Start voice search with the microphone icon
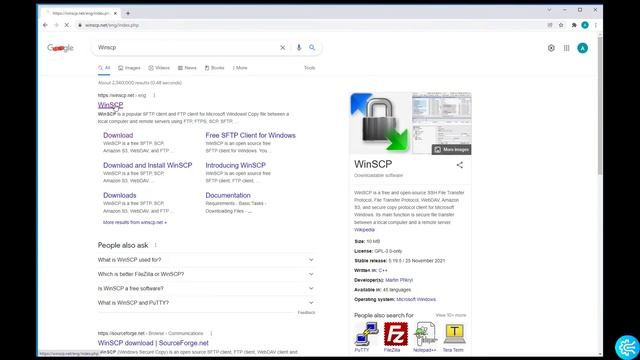Viewport: 640px width, 360px height. [x=299, y=48]
